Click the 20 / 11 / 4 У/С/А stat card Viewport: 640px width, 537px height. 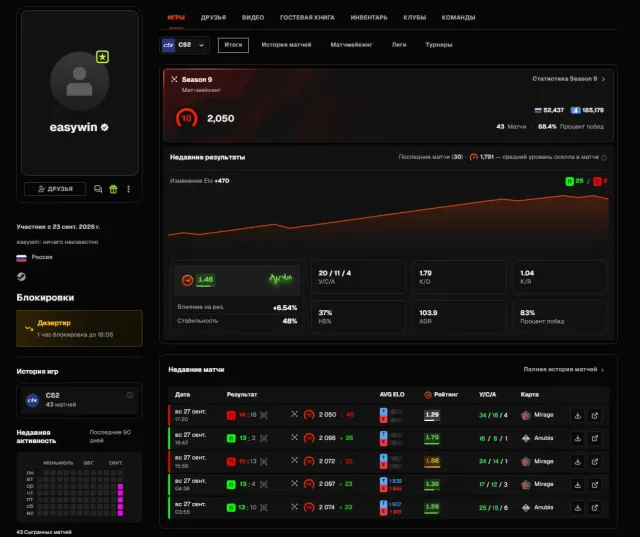[x=358, y=277]
